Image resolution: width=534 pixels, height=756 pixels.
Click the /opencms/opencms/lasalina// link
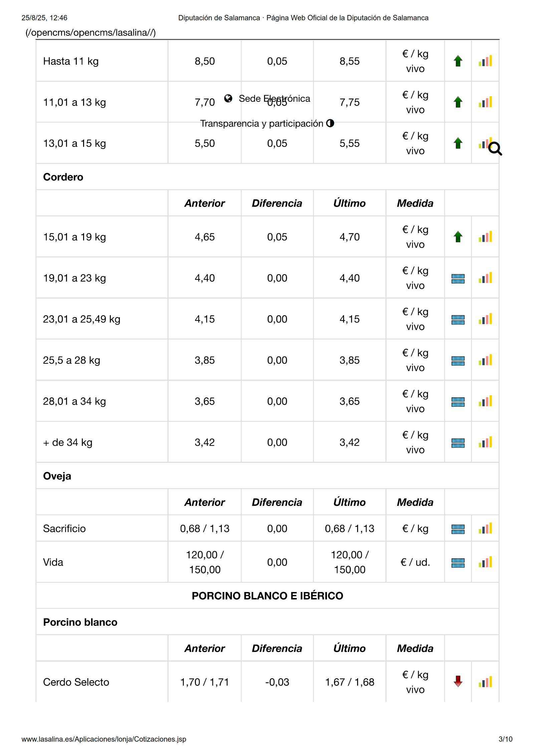90,32
